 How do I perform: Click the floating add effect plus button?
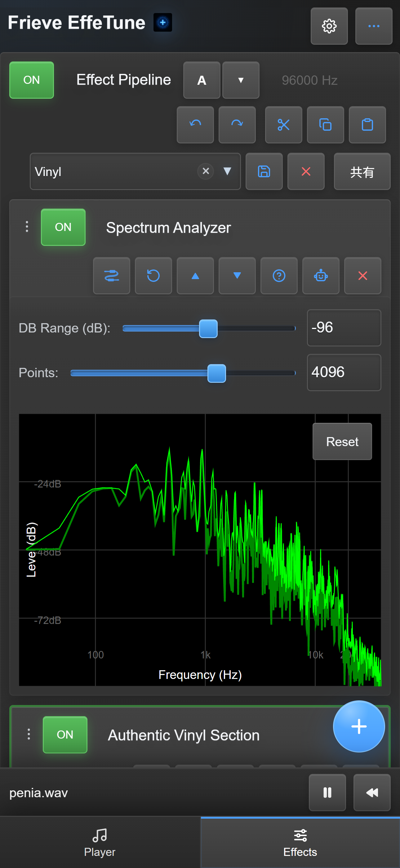pyautogui.click(x=358, y=726)
